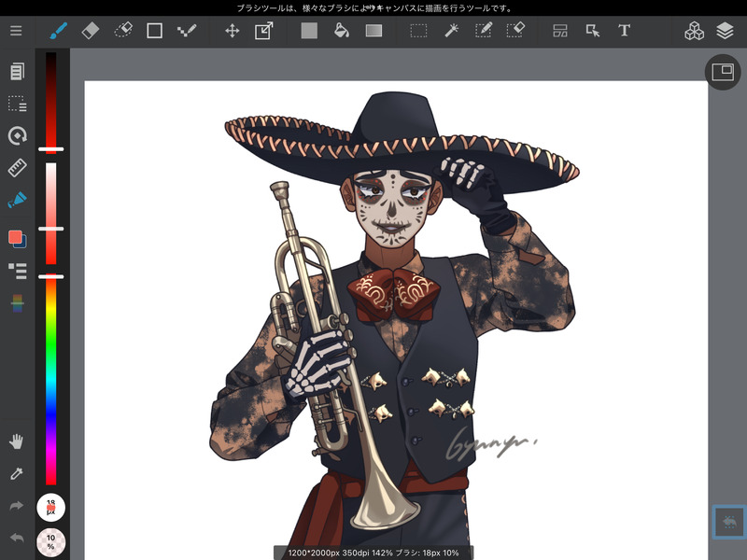The image size is (747, 560).
Task: Select the Move tool
Action: (x=232, y=31)
